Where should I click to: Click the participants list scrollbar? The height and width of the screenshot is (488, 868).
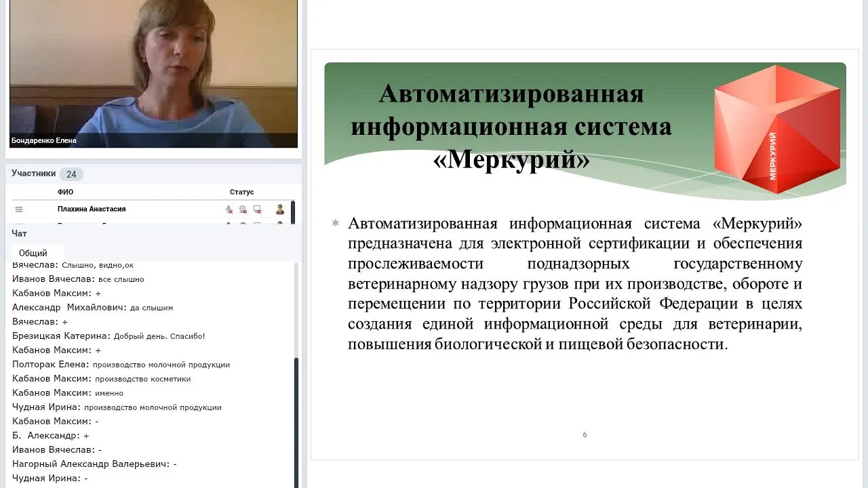click(x=293, y=211)
